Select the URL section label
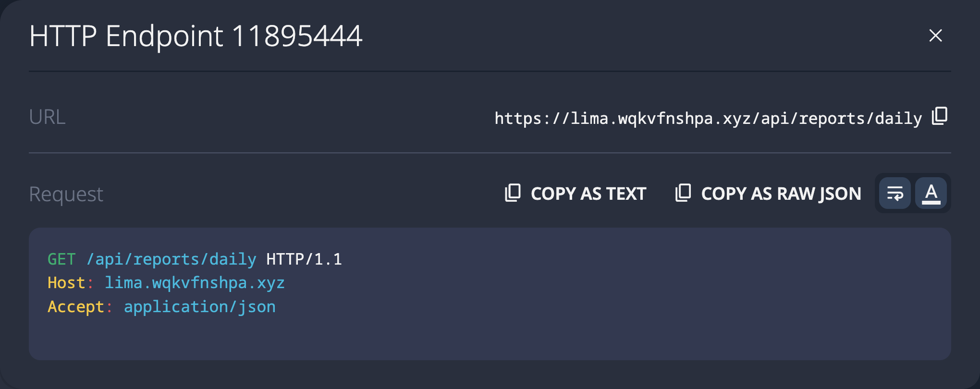The image size is (980, 389). coord(48,116)
